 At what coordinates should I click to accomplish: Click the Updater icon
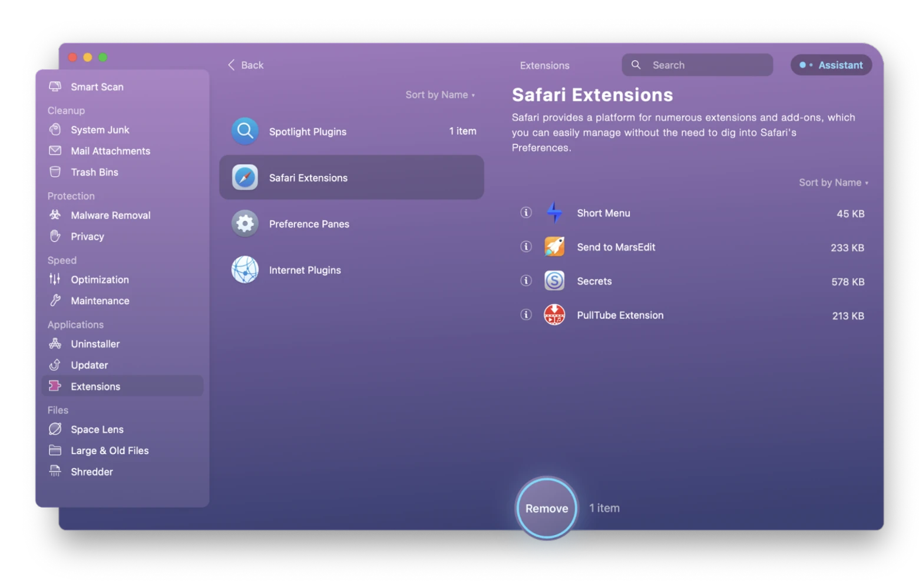(55, 365)
